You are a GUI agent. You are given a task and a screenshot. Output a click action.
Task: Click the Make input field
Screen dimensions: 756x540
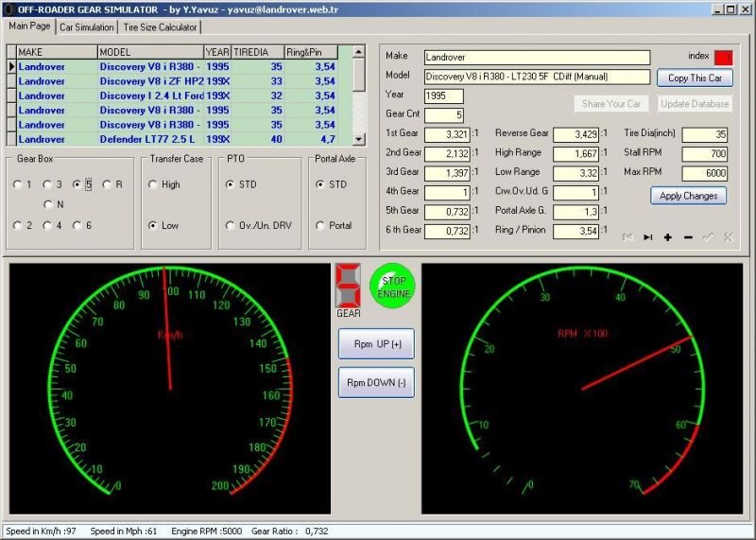pyautogui.click(x=537, y=58)
